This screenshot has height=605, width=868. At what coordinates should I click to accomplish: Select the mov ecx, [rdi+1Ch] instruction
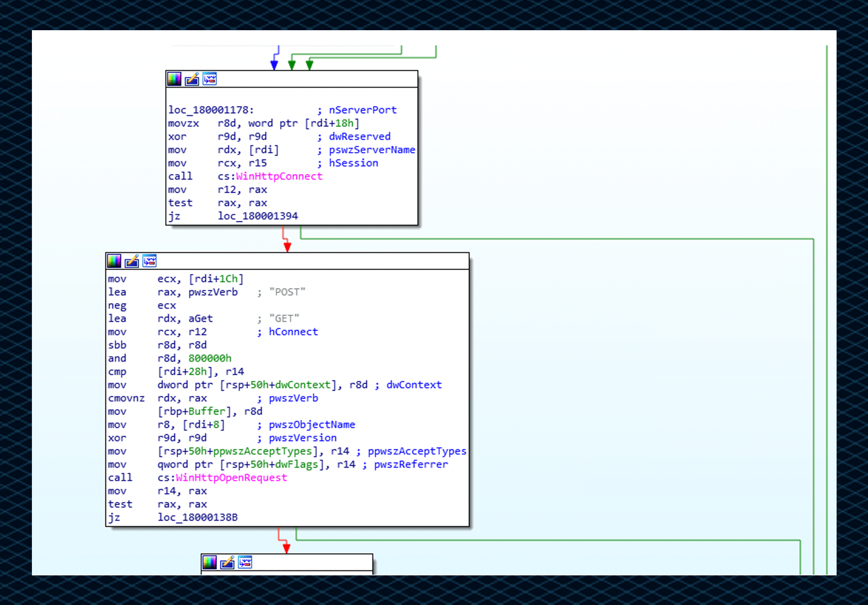click(176, 279)
